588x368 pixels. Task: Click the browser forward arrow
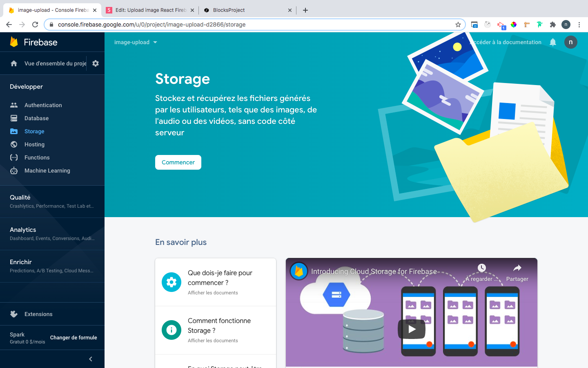22,25
